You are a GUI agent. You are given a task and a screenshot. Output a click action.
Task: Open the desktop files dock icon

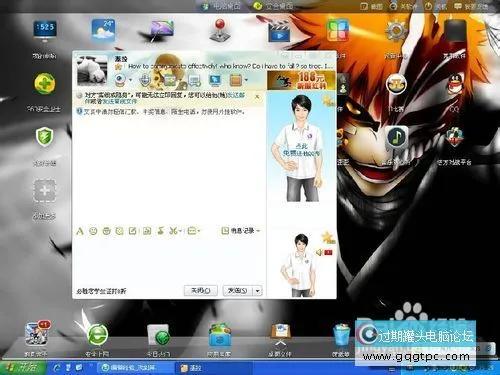click(281, 333)
